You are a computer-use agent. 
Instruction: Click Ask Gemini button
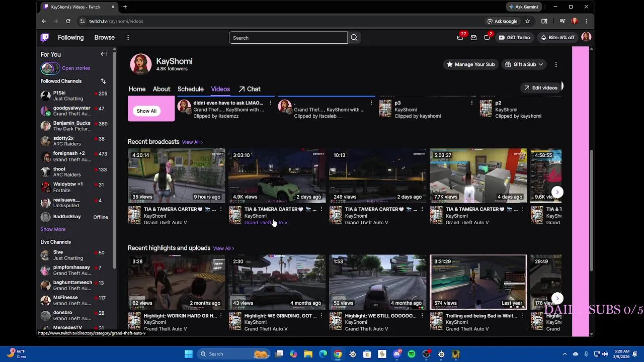click(523, 7)
